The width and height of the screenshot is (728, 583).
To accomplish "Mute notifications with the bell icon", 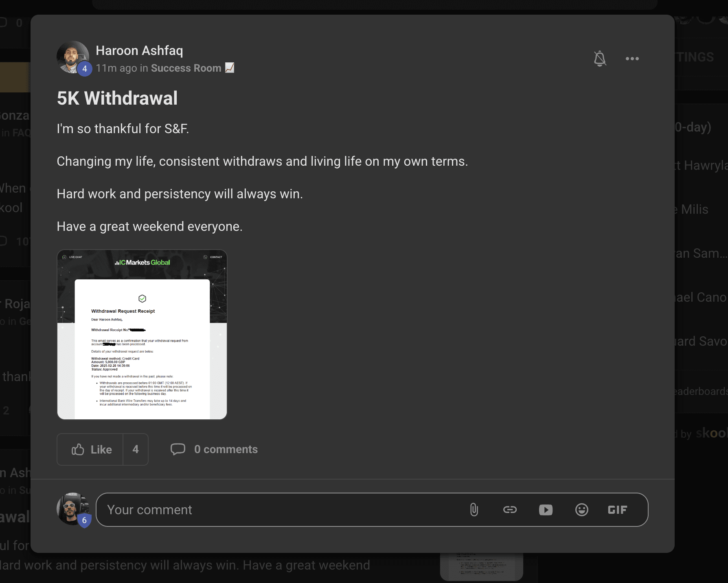I will [599, 59].
